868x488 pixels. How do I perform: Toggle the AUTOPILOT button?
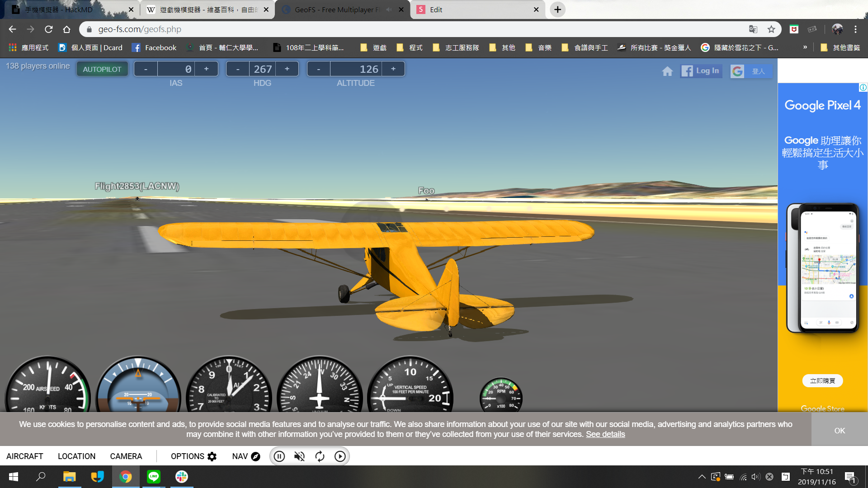coord(102,69)
